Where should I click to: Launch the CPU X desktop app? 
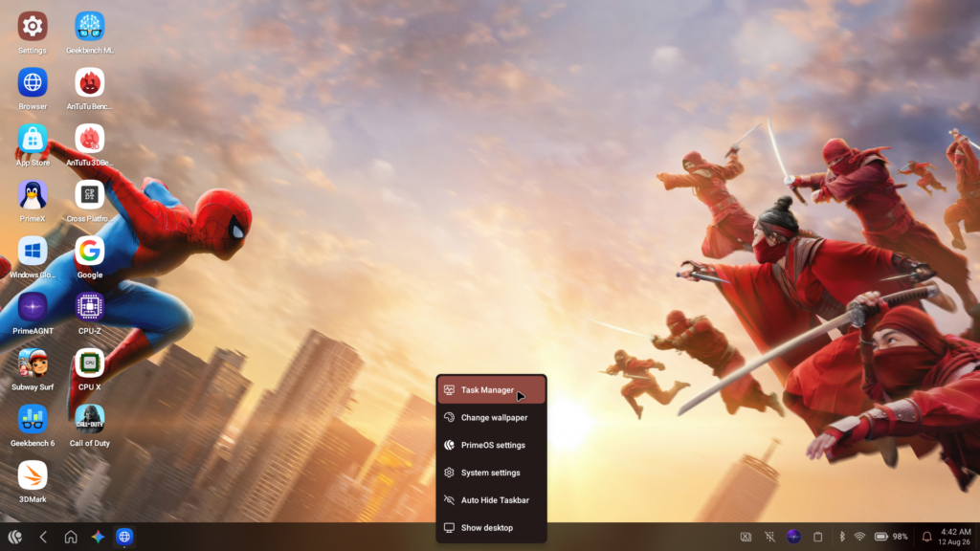(x=89, y=364)
